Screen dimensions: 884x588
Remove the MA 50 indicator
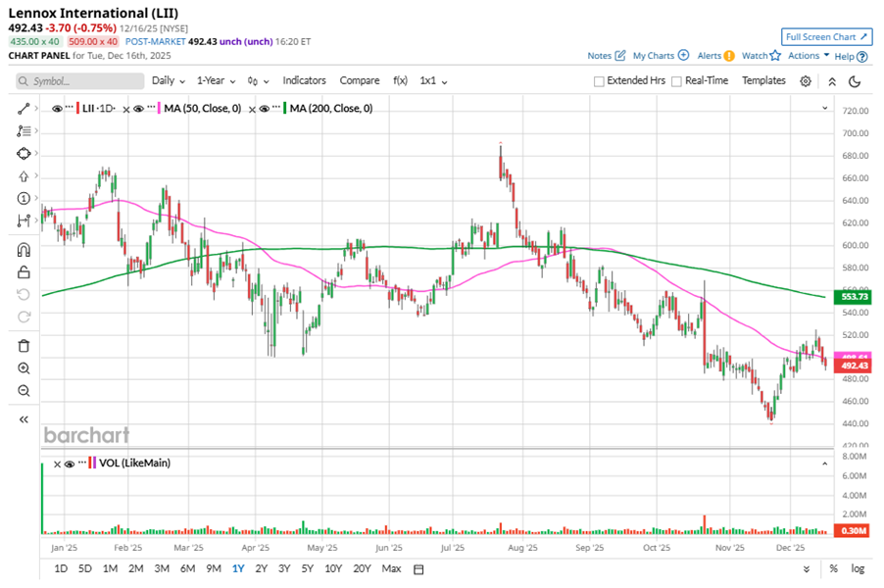pyautogui.click(x=126, y=110)
